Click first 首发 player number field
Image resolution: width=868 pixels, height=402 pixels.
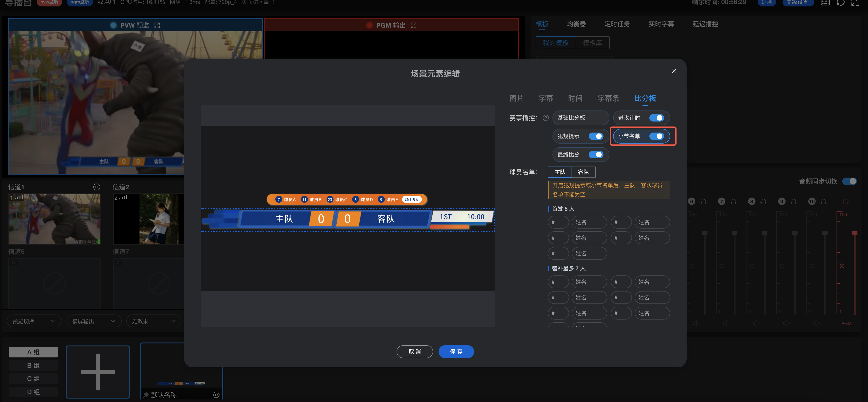[x=558, y=222]
